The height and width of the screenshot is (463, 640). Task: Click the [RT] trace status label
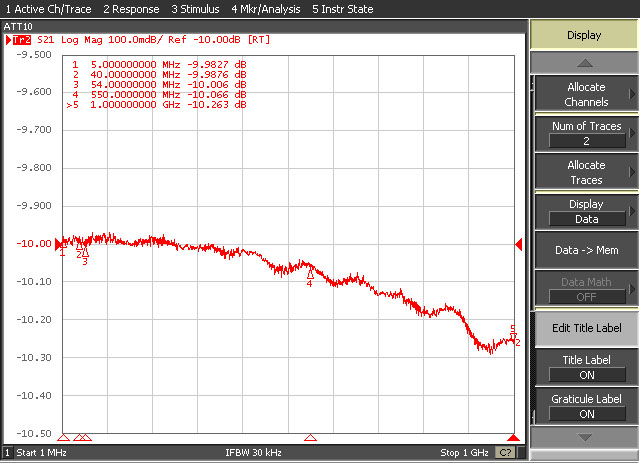pos(259,40)
